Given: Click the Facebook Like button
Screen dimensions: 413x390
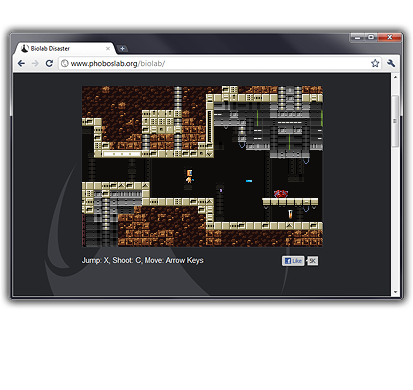Looking at the screenshot, I should tap(293, 261).
